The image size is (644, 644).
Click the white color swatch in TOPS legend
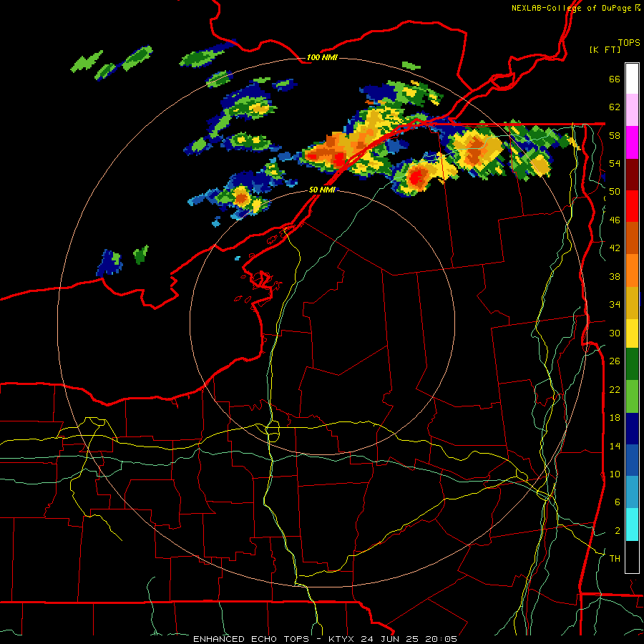(632, 79)
